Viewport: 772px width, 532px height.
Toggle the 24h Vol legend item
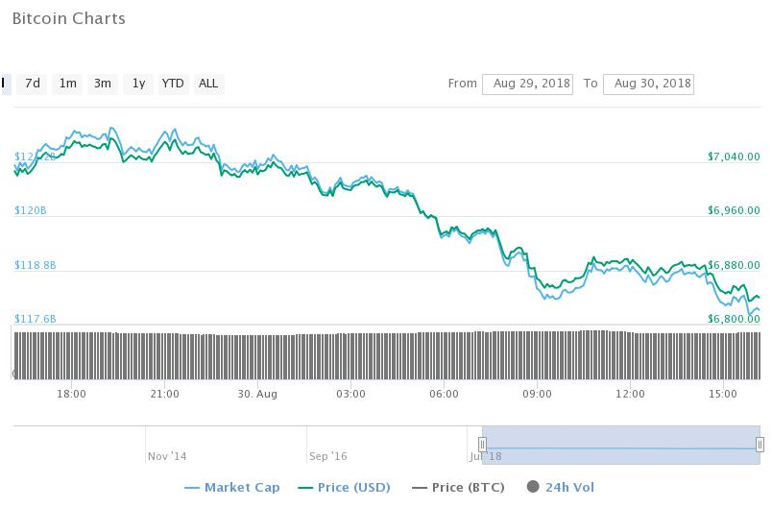pyautogui.click(x=569, y=488)
